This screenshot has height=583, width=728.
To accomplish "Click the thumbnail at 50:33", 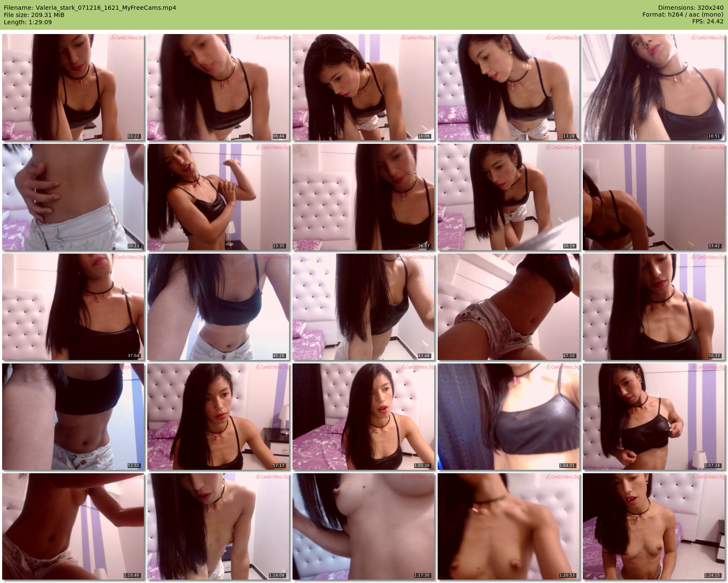I will point(654,307).
